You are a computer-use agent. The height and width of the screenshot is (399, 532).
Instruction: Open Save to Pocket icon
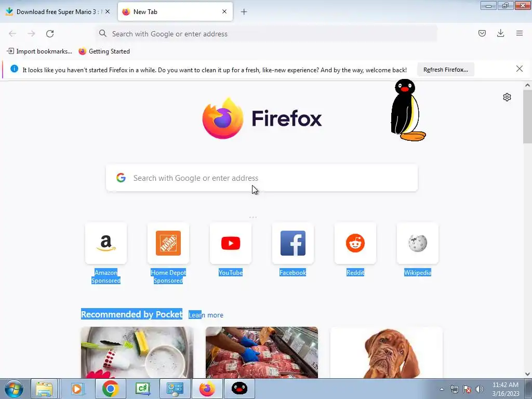482,33
